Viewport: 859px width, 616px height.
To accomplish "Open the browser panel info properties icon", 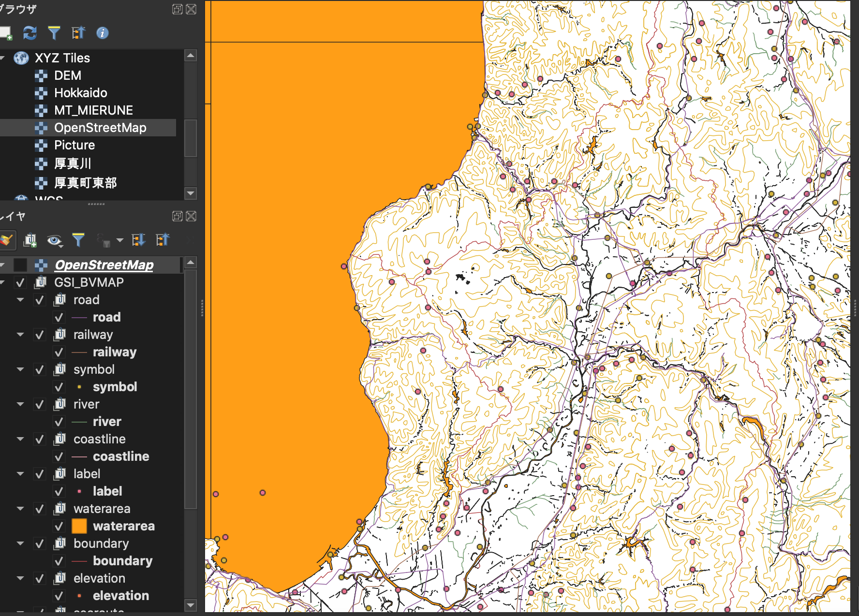I will (103, 33).
